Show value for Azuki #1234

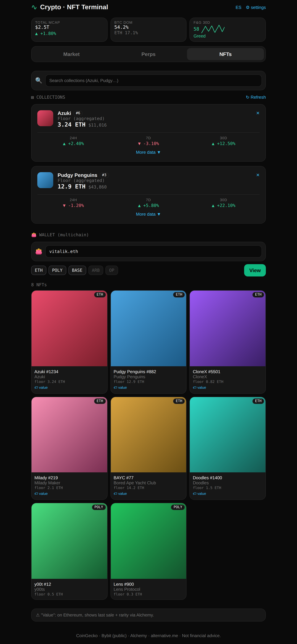(x=41, y=388)
